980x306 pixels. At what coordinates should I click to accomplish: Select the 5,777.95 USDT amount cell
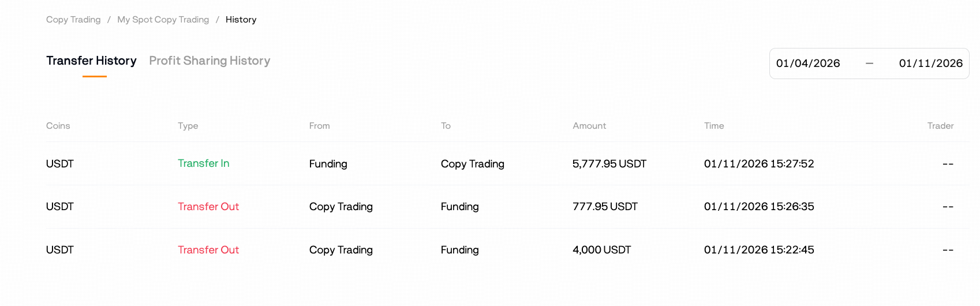(x=609, y=164)
